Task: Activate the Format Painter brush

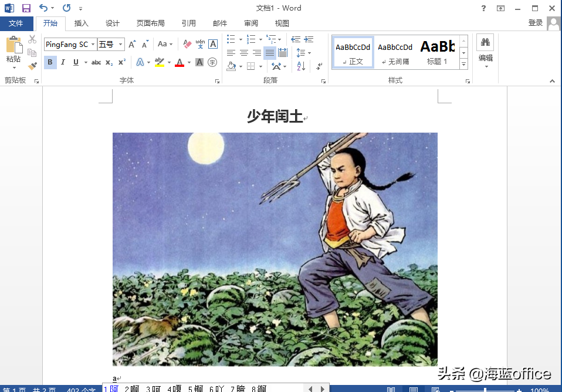Action: coord(32,66)
